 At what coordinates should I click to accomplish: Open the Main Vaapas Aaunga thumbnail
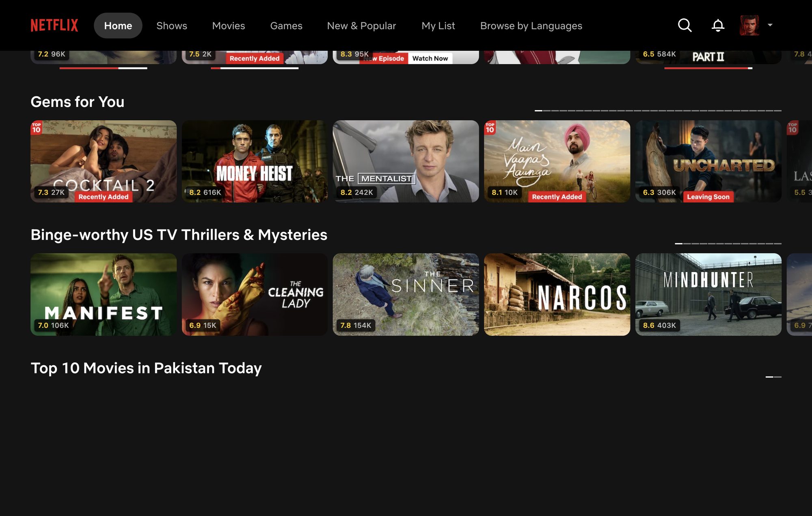pos(557,161)
